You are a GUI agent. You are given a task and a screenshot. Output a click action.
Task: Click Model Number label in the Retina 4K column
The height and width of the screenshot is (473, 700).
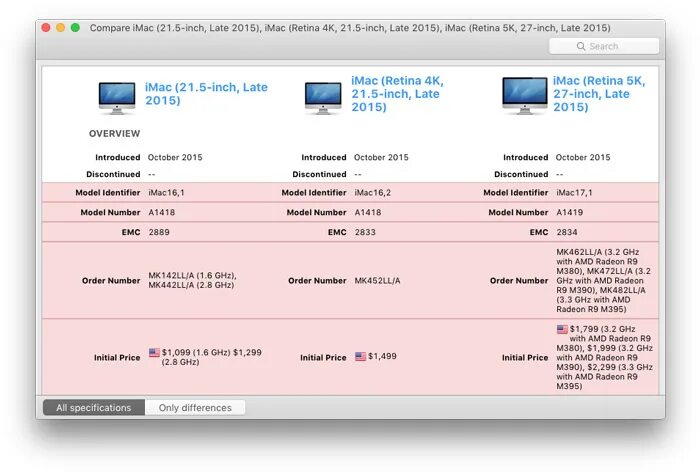coord(317,212)
